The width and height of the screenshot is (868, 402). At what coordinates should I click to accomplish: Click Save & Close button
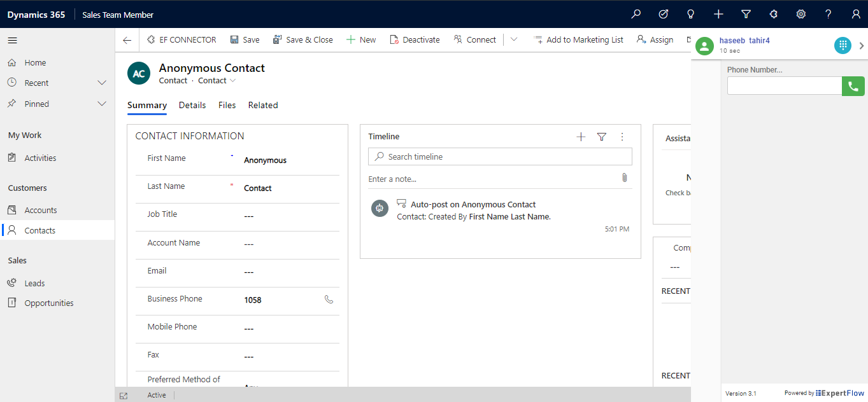point(303,39)
